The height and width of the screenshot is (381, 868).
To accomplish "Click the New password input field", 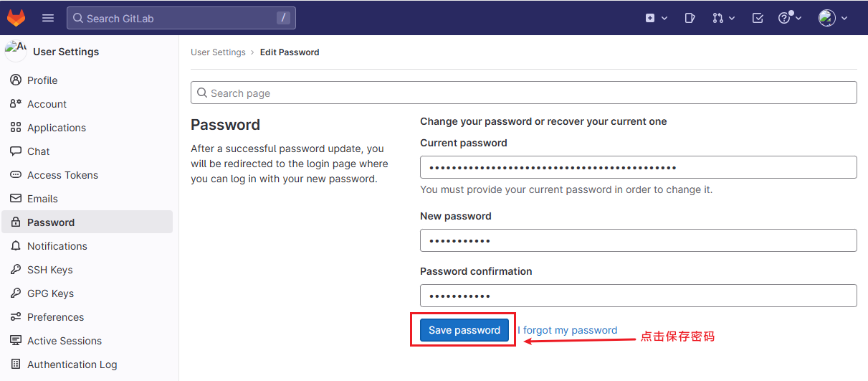I will 639,240.
